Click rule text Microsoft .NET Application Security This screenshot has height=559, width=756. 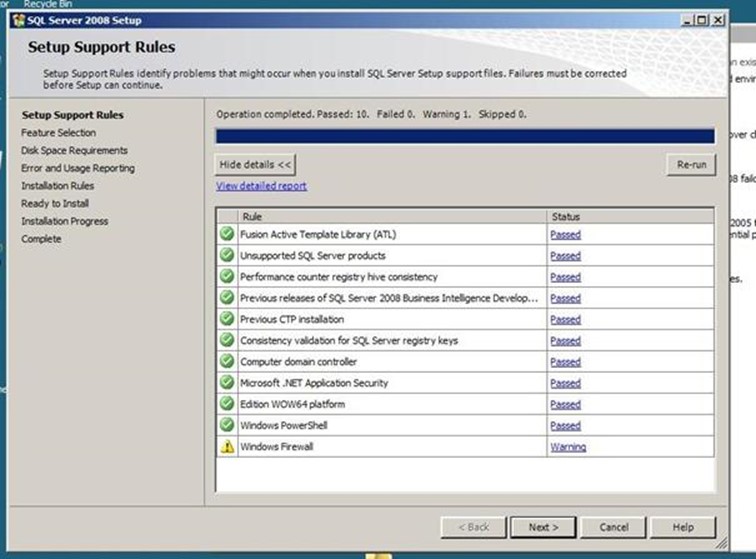[x=314, y=383]
